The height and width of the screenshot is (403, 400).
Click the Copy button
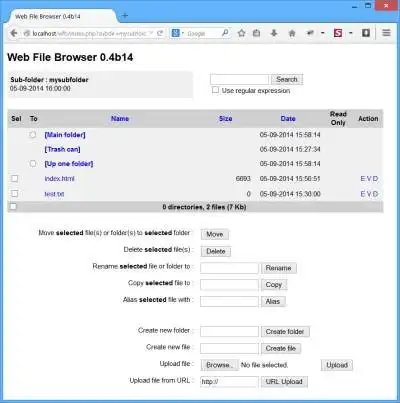pos(274,285)
